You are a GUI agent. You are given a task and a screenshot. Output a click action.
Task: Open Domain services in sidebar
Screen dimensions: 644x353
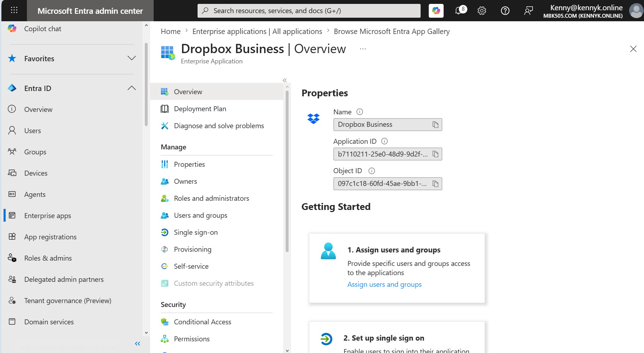[49, 322]
